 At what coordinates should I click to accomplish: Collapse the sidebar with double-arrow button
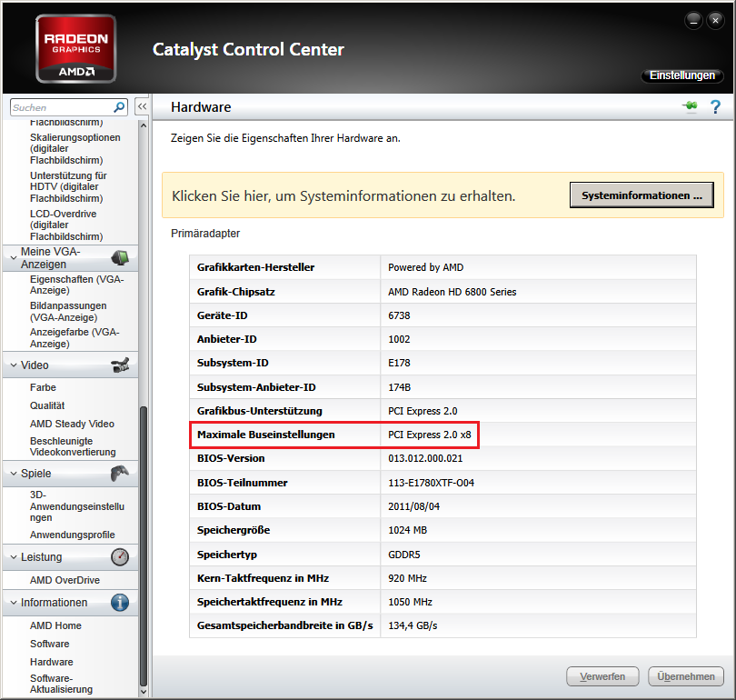tap(143, 106)
